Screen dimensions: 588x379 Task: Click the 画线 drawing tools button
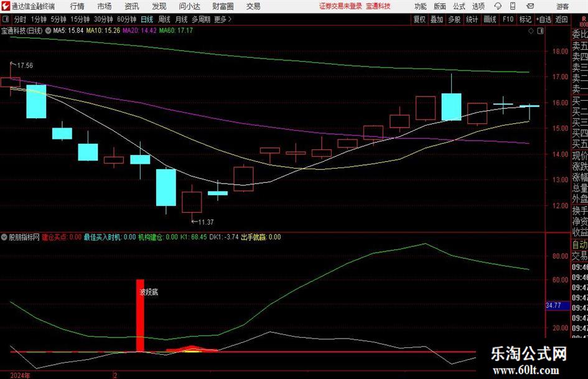click(x=490, y=19)
